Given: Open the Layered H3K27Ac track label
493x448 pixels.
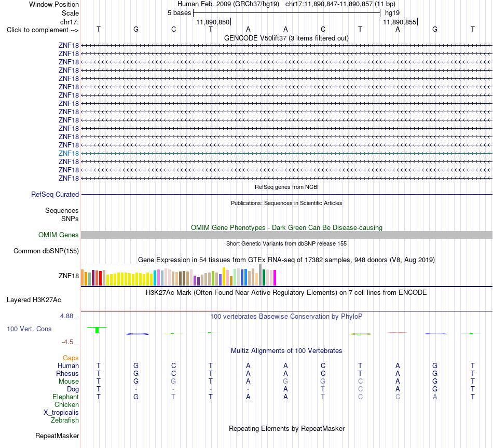Looking at the screenshot, I should pyautogui.click(x=34, y=300).
